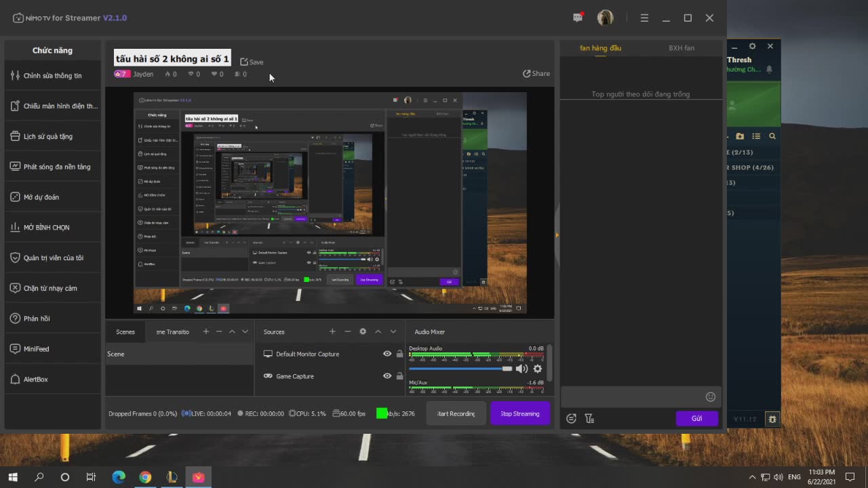Click the chat filter icon near the send button
The width and height of the screenshot is (868, 488).
589,418
